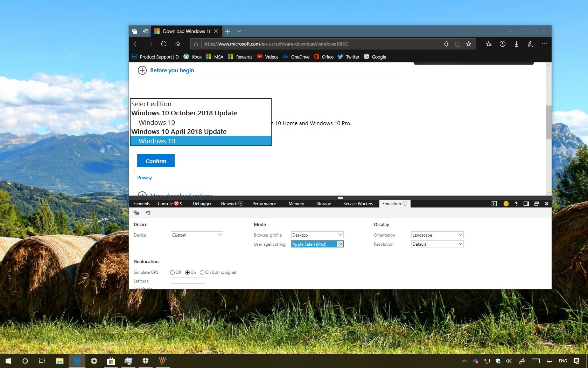Send feedback smiley icon in DevTools
This screenshot has height=368, width=588.
click(x=506, y=204)
